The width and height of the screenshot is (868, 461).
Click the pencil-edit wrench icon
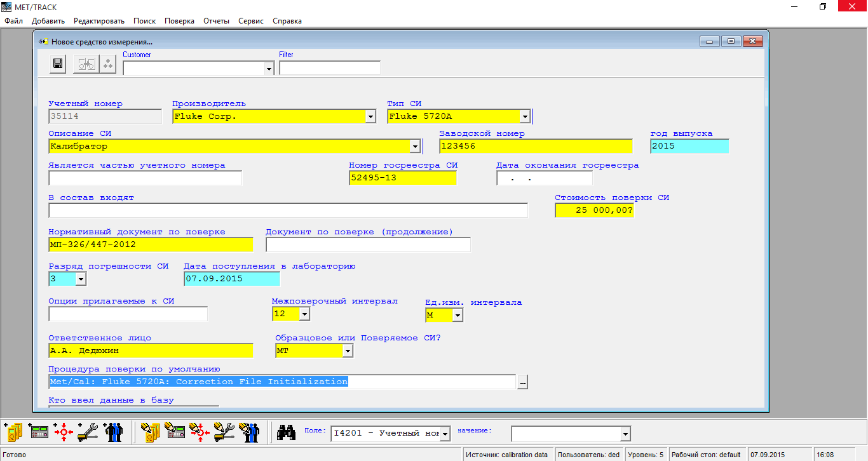pyautogui.click(x=224, y=432)
